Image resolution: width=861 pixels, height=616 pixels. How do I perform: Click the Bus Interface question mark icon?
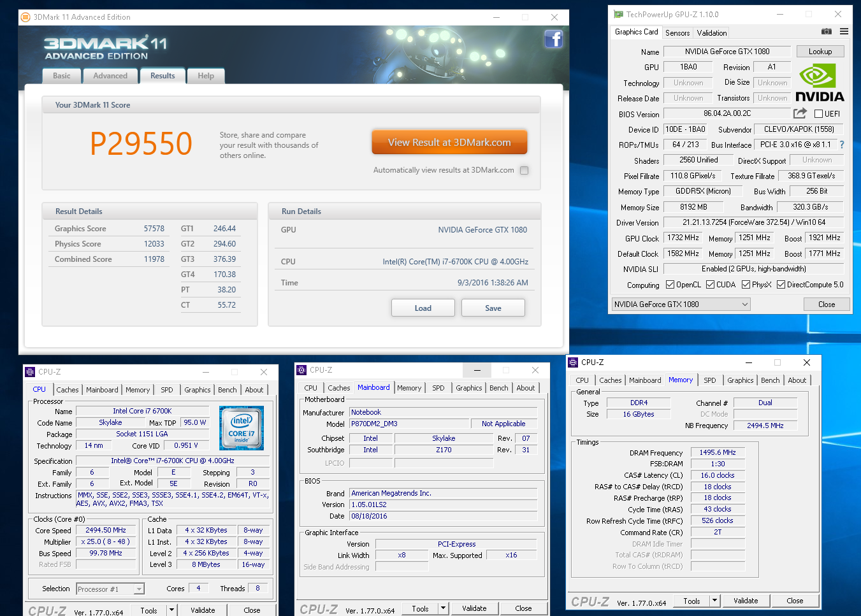pyautogui.click(x=842, y=145)
